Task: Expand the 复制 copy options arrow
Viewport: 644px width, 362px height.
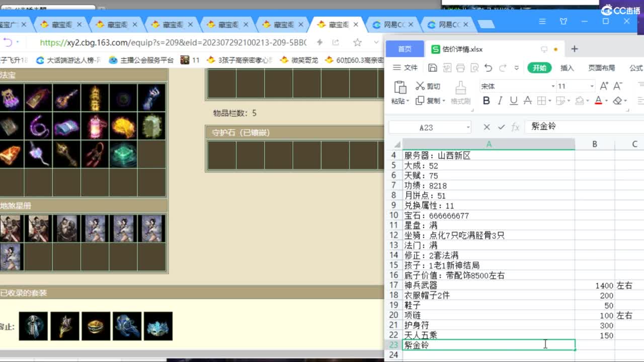Action: point(443,101)
